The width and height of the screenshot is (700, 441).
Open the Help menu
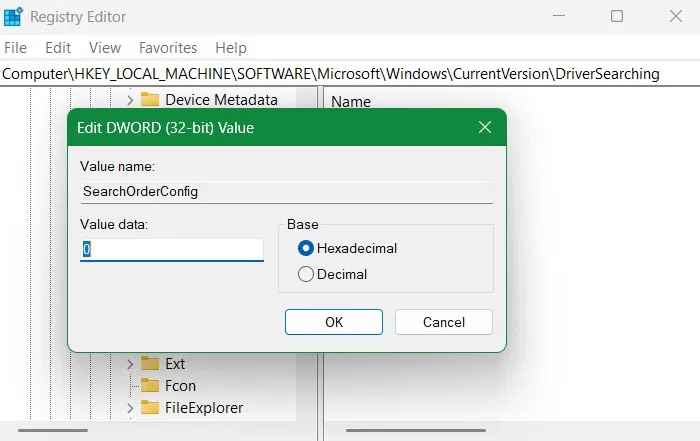pyautogui.click(x=231, y=48)
